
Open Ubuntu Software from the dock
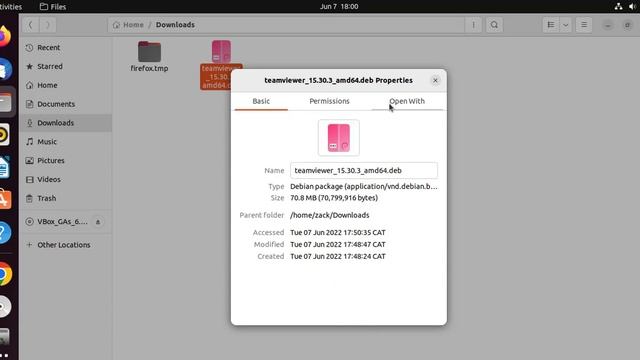(x=5, y=200)
